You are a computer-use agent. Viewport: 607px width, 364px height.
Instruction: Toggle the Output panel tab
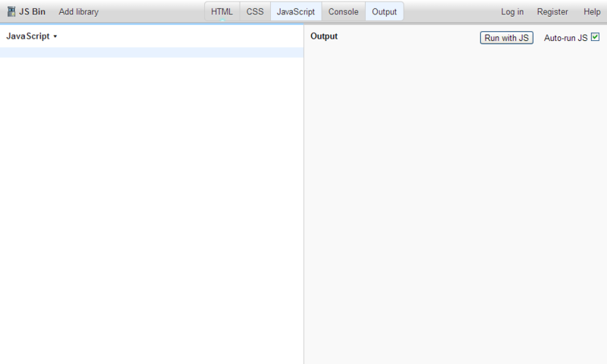(385, 11)
